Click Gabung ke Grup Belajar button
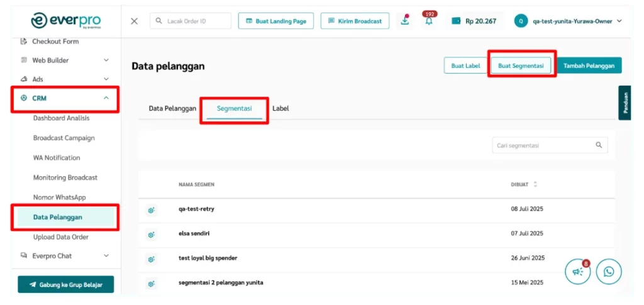Viewport: 644px width, 305px height. [65, 284]
